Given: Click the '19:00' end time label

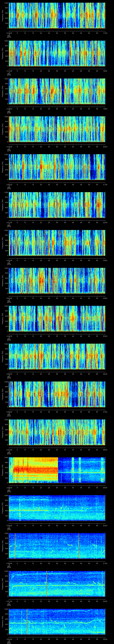Looking at the screenshot, I should 105,109.
